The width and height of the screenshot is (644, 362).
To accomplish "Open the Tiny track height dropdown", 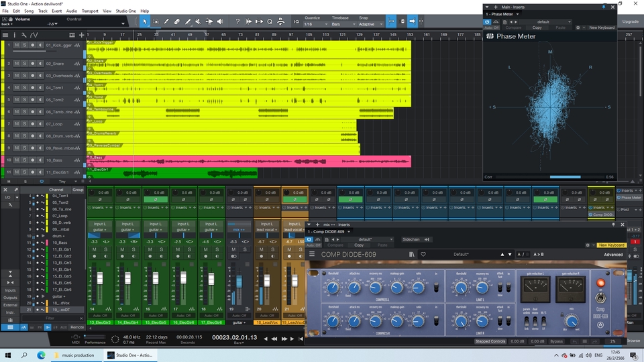I will tap(67, 182).
